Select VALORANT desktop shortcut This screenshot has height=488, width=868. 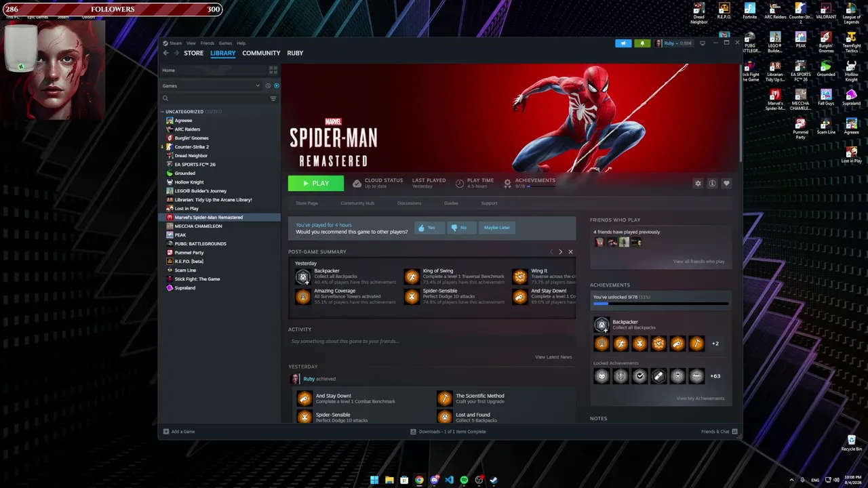click(826, 12)
